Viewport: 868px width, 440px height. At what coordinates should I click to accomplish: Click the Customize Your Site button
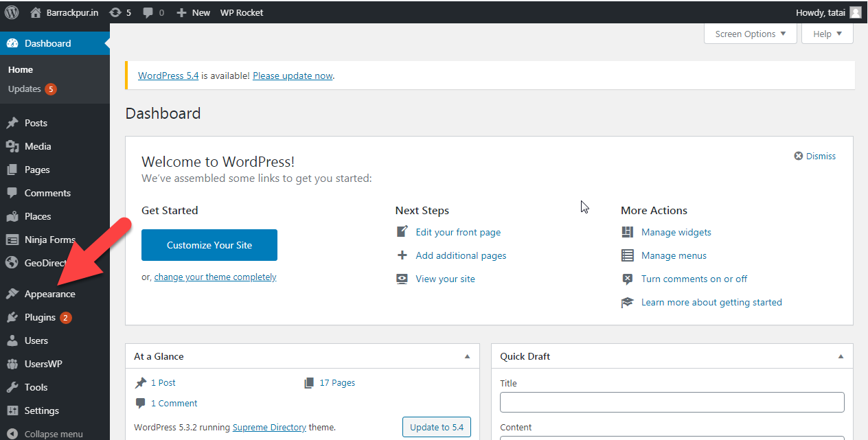[209, 244]
